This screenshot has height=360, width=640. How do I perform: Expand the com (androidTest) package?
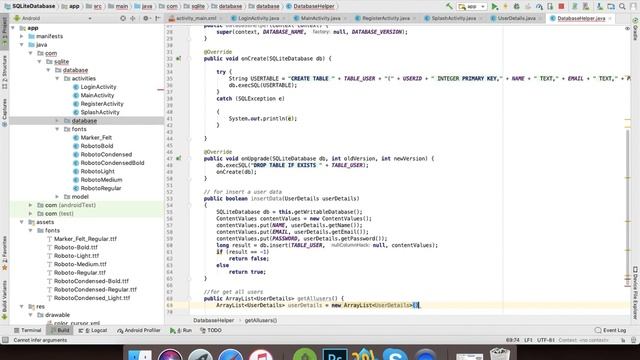coord(31,205)
